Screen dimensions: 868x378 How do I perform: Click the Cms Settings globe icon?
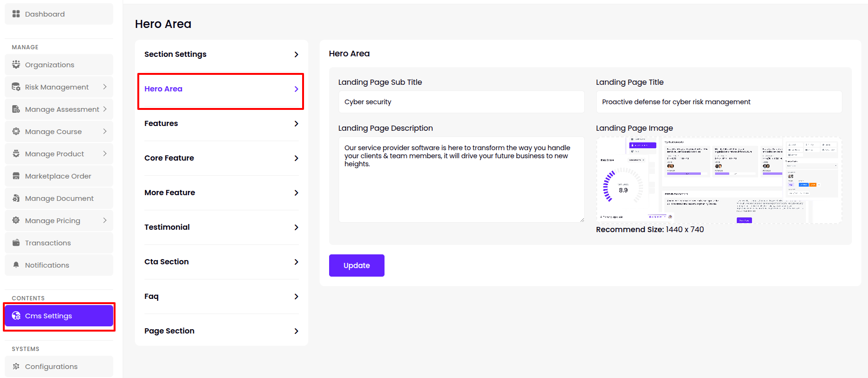[x=16, y=316]
